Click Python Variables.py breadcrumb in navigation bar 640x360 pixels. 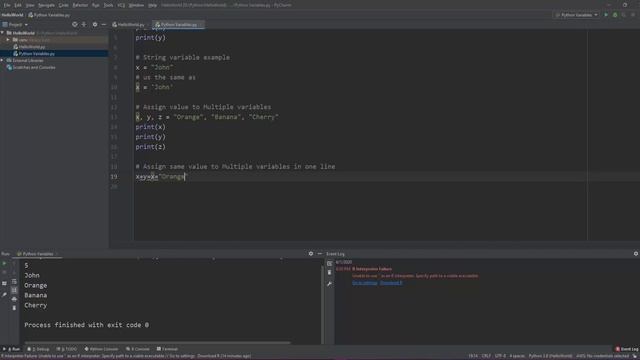coord(49,15)
